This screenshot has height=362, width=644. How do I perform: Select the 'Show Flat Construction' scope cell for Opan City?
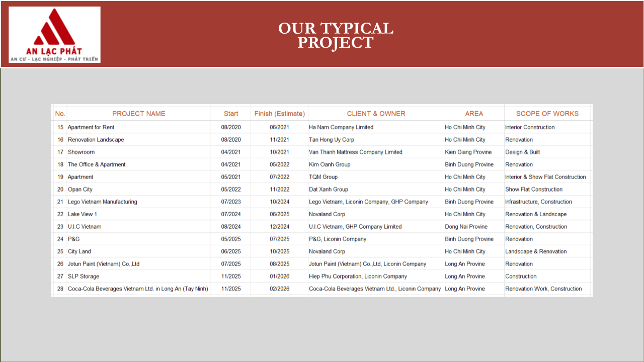coord(534,190)
